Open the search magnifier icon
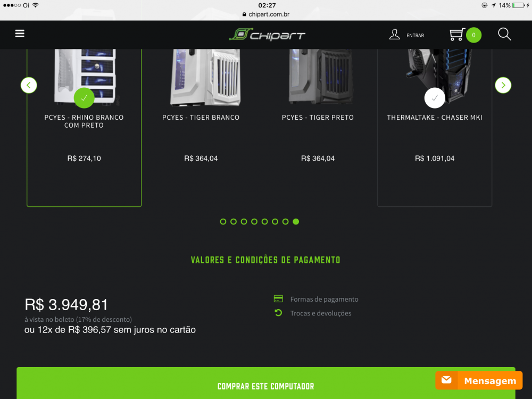The image size is (532, 399). (504, 34)
